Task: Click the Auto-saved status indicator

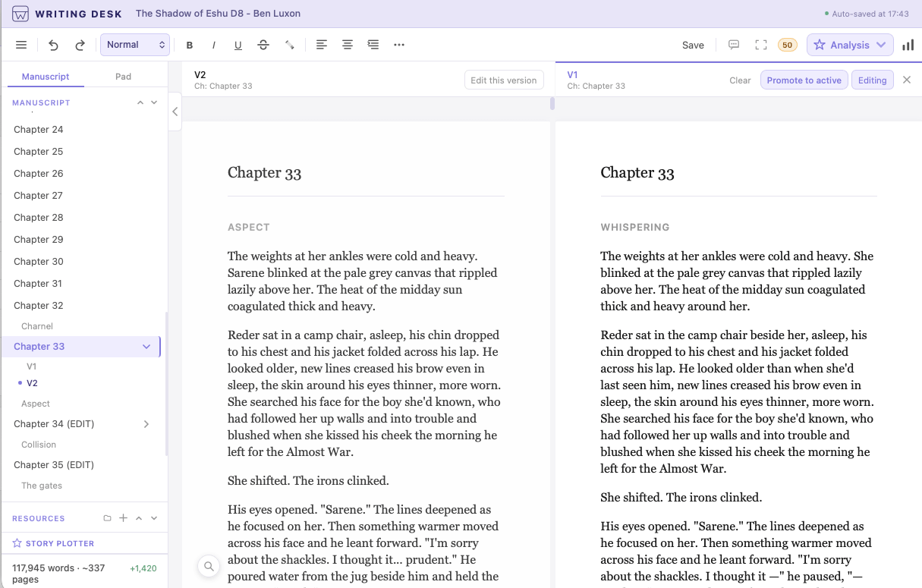Action: pyautogui.click(x=867, y=14)
